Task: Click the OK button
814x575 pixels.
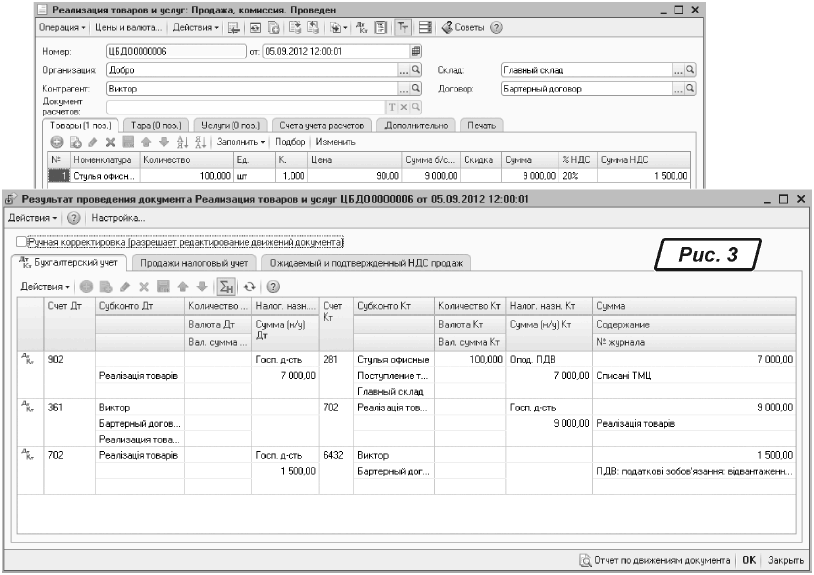Action: coord(749,561)
